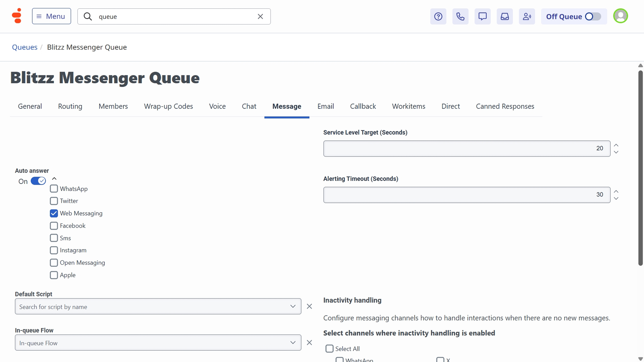
Task: Expand the In-queue Flow dropdown
Action: point(292,343)
